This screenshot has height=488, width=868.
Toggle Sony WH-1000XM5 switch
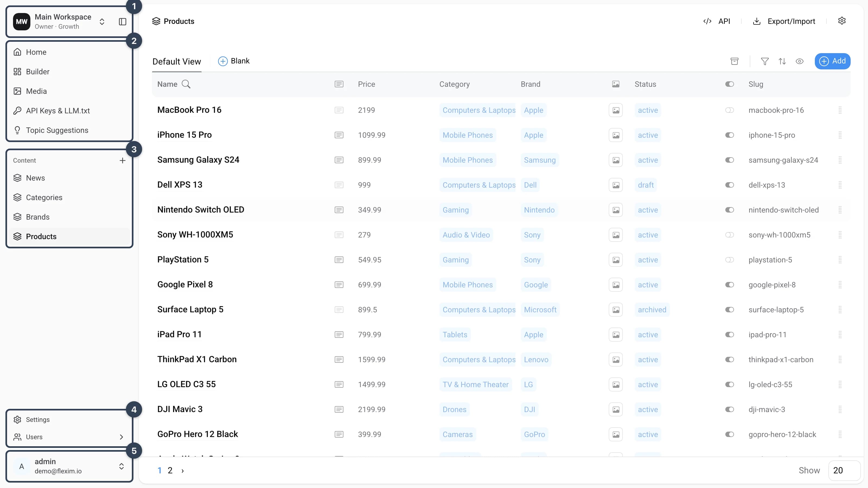729,235
